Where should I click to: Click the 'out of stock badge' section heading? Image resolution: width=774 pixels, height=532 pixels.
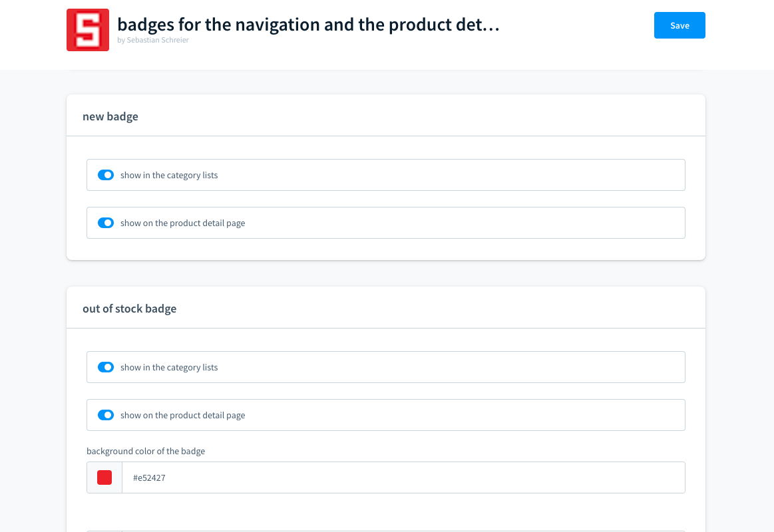(x=129, y=309)
